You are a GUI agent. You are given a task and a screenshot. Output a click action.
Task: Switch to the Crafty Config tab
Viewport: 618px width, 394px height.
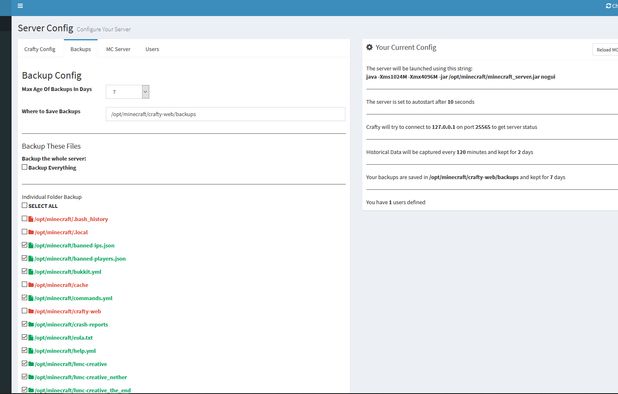point(40,49)
